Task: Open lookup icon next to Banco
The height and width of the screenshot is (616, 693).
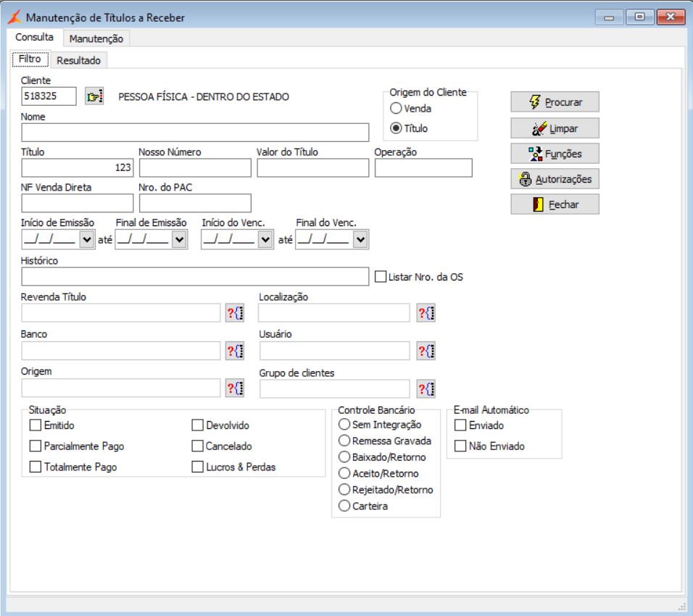Action: [235, 351]
